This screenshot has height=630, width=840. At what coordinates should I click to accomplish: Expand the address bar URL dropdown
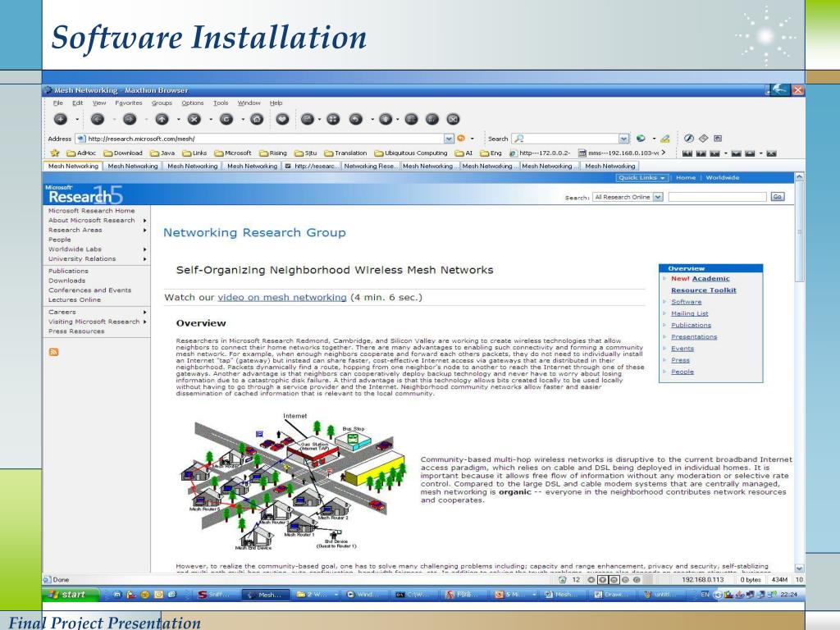pyautogui.click(x=449, y=139)
